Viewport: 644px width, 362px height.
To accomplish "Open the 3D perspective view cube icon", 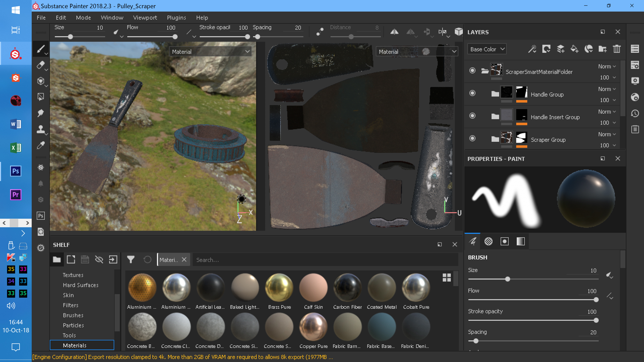I will (x=459, y=32).
